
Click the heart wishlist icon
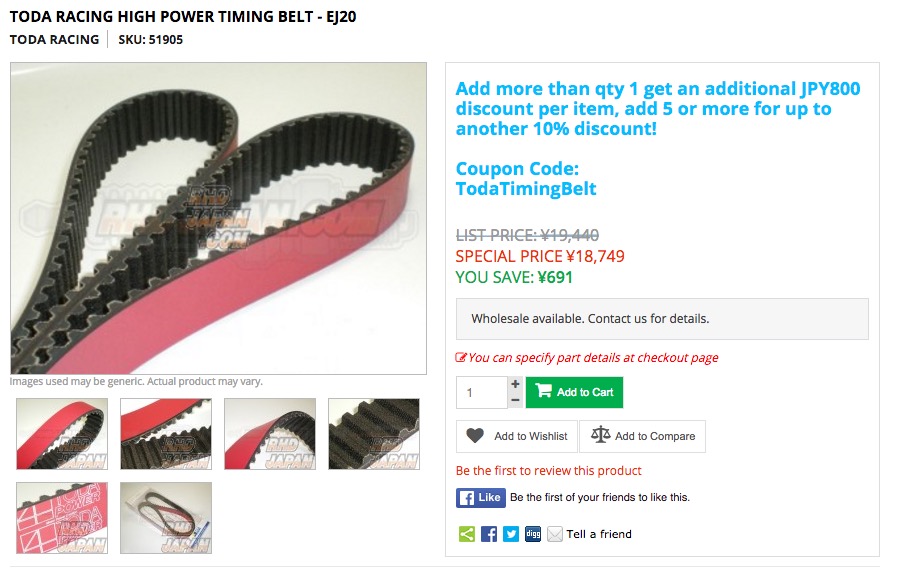click(x=475, y=436)
